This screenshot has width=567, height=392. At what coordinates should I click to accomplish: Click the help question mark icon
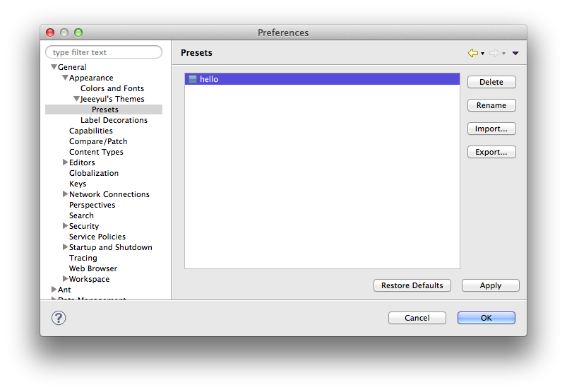tap(59, 318)
